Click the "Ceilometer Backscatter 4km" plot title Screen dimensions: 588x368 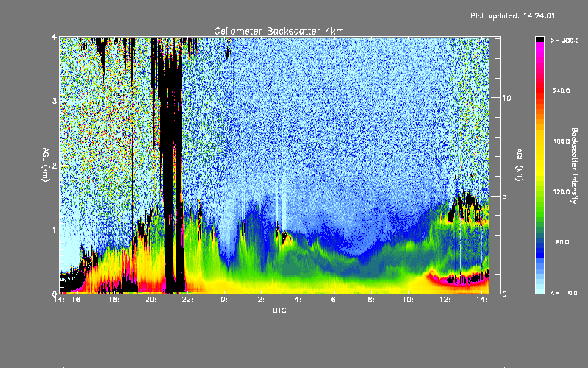point(279,31)
